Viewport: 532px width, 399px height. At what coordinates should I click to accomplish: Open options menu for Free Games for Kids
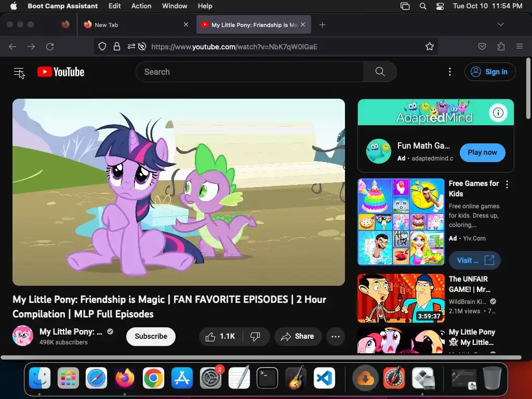pyautogui.click(x=507, y=184)
